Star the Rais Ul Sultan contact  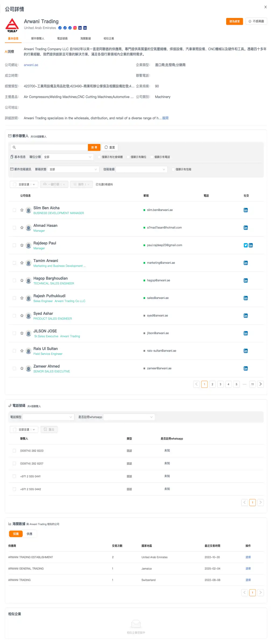22,351
